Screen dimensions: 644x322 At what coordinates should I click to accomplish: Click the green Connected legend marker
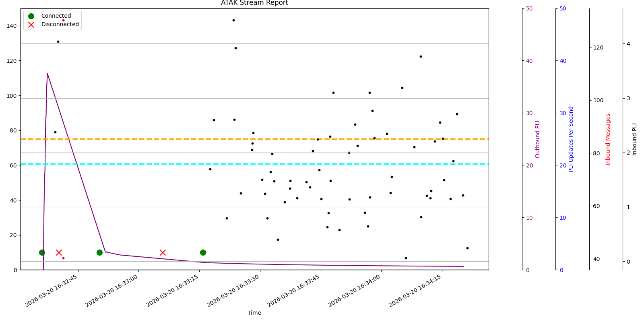31,16
